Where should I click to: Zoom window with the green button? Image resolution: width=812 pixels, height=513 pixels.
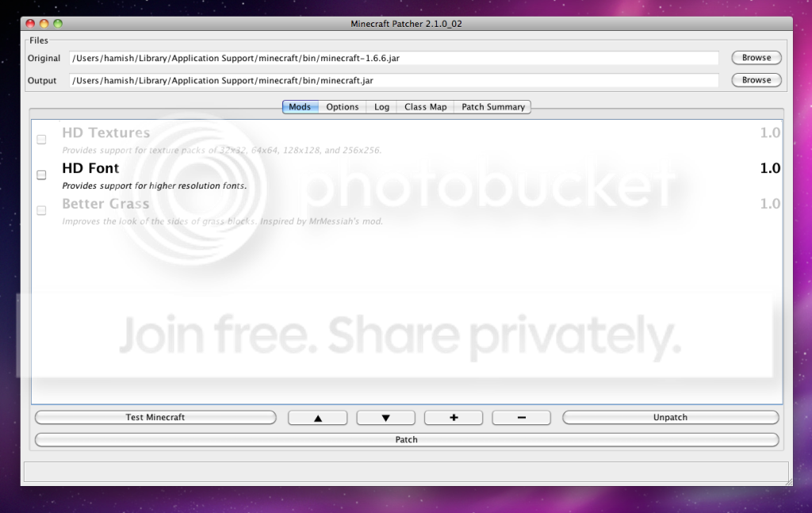(58, 24)
